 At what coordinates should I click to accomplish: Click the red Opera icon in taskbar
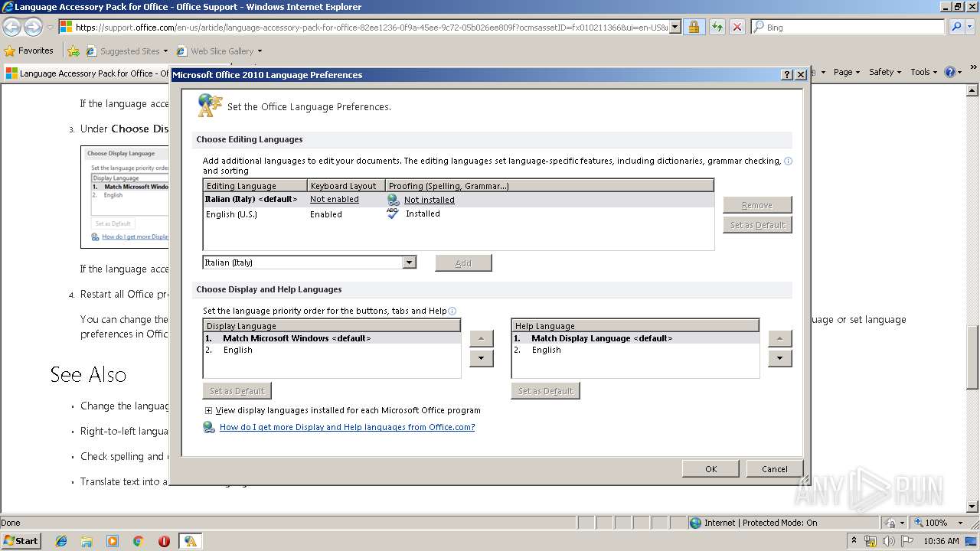(164, 541)
